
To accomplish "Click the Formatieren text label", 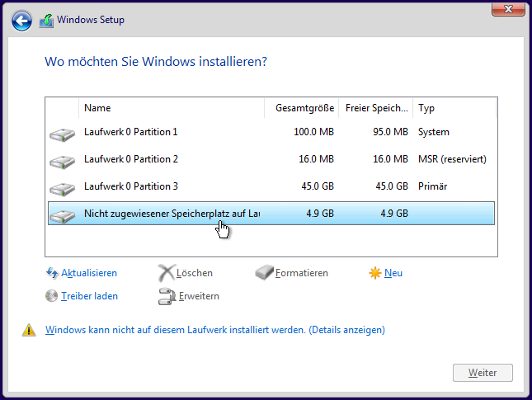I will point(302,273).
